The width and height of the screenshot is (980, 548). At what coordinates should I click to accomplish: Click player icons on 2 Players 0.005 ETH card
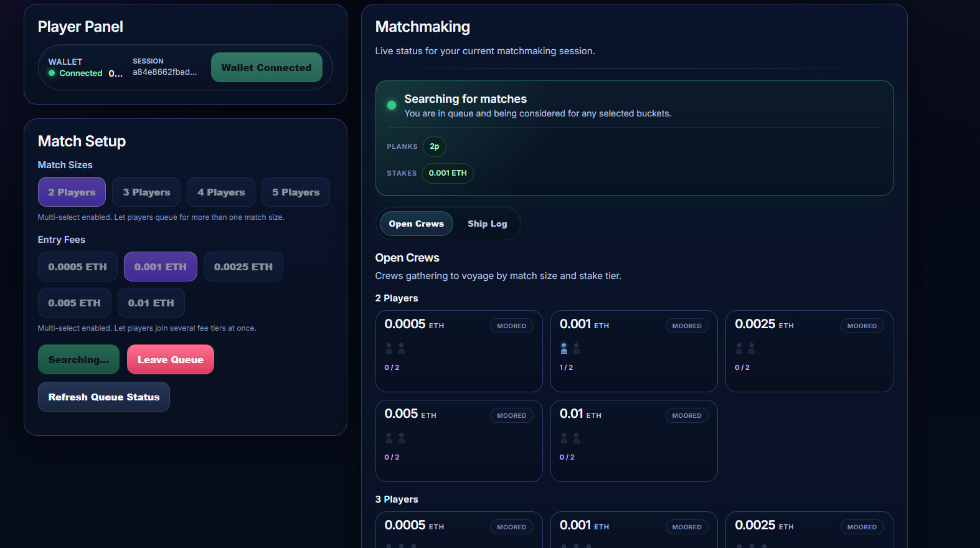coord(395,438)
